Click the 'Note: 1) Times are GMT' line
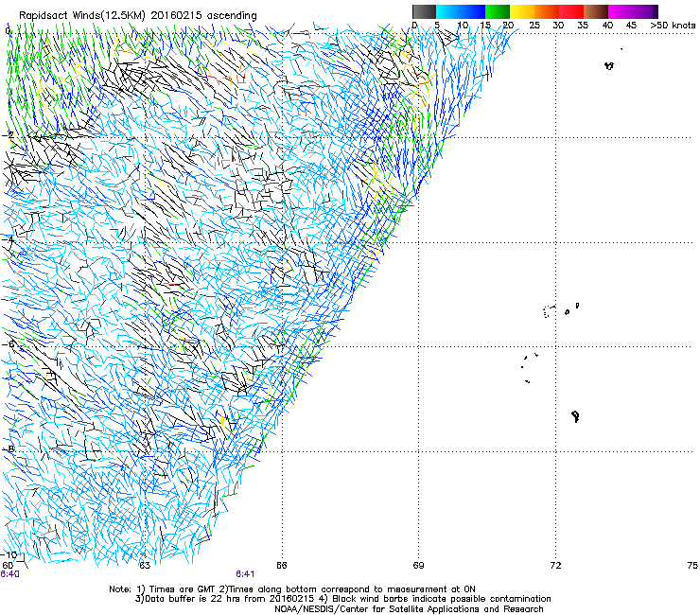 [292, 589]
